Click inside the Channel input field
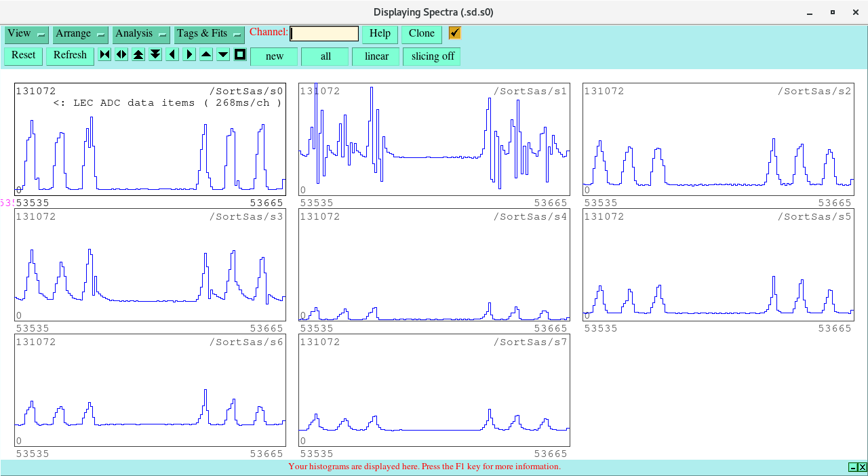868x476 pixels. coord(324,34)
